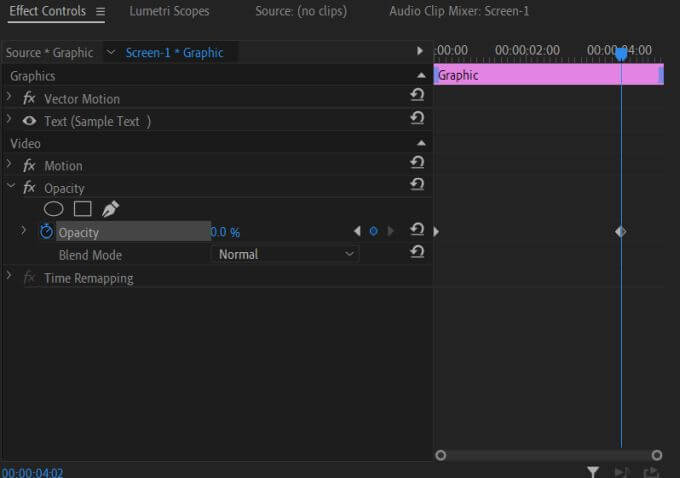Reset the Motion effect parameters

tap(417, 164)
